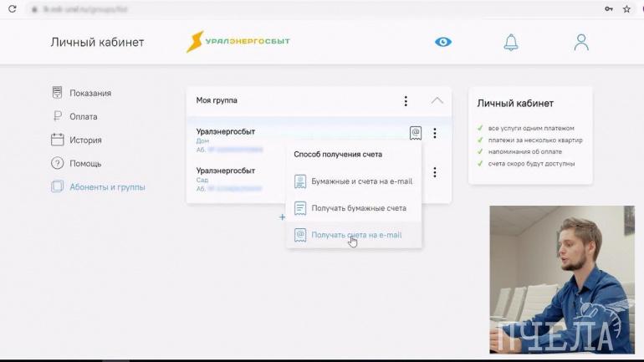Select Абоненты и группы in sidebar

click(x=106, y=186)
